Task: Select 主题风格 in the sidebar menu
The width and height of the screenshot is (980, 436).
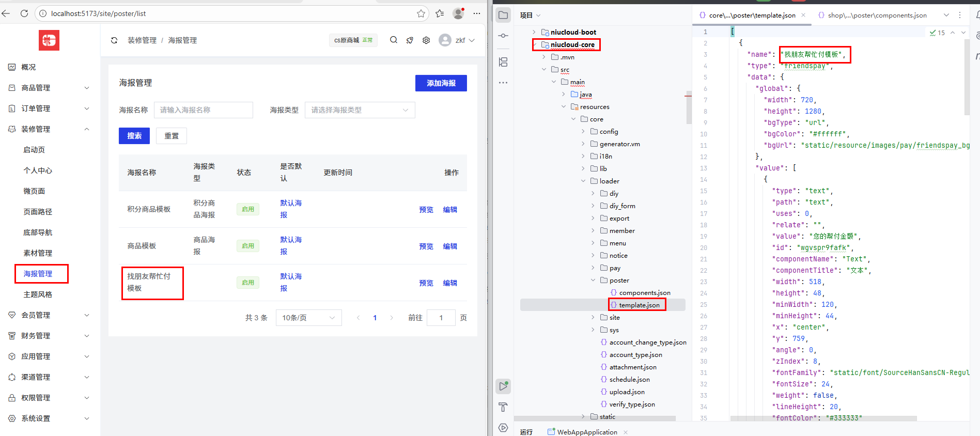Action: 38,294
